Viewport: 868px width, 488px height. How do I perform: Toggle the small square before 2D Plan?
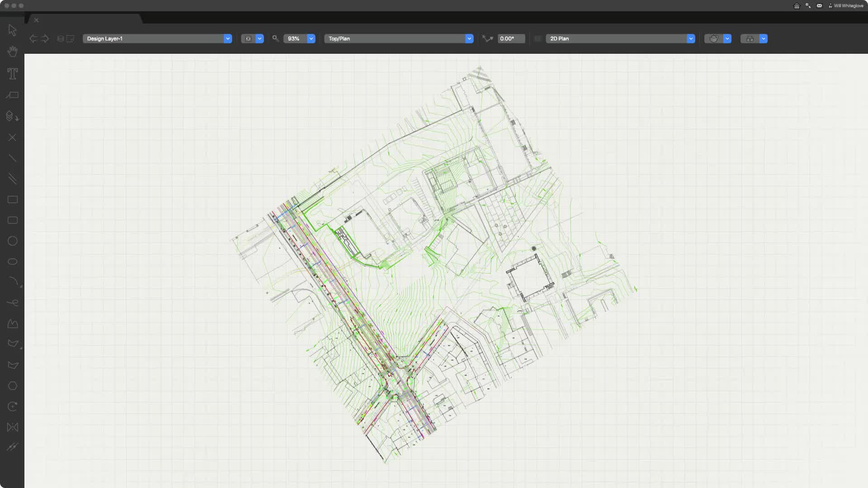538,39
